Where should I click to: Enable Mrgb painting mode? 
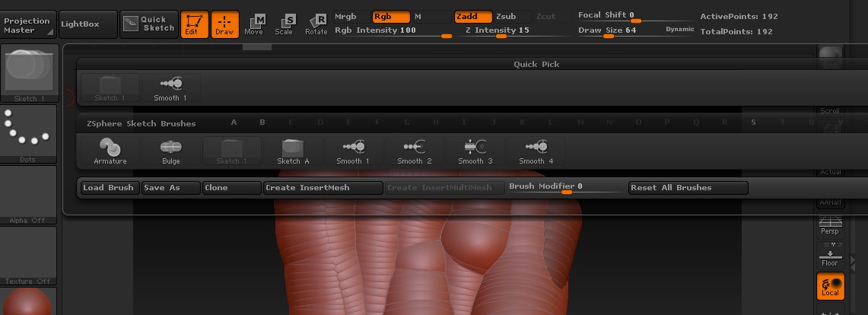click(352, 17)
